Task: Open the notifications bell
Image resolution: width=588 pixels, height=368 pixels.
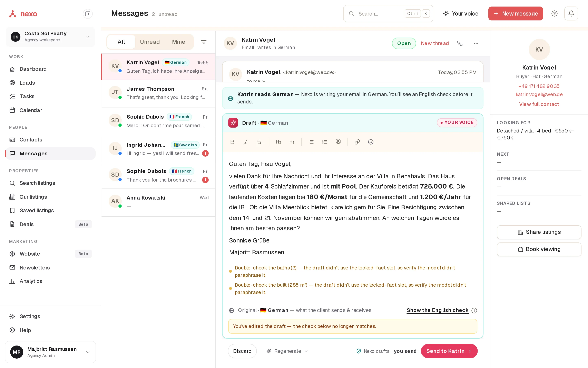Action: (x=571, y=14)
